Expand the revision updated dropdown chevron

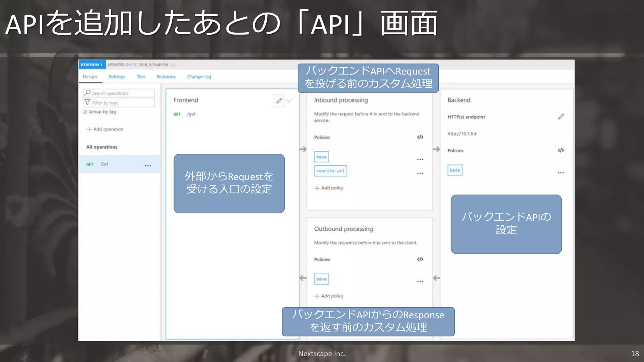[173, 65]
